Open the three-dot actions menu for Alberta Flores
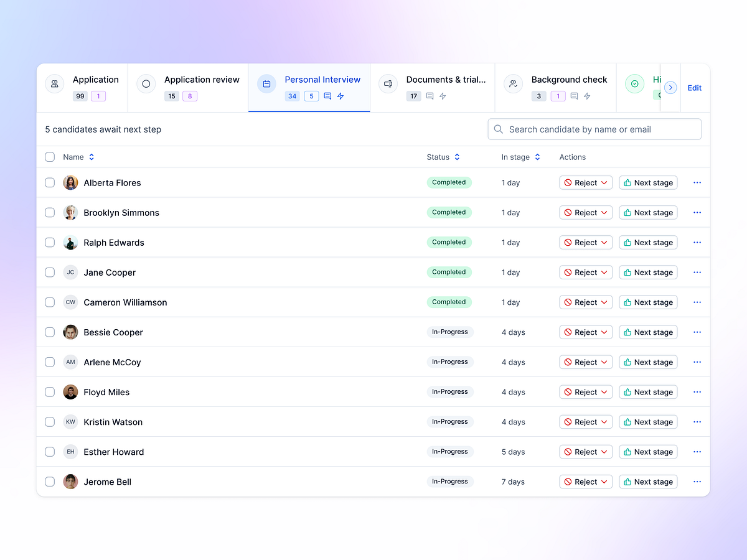Viewport: 747px width, 560px height. 697,182
